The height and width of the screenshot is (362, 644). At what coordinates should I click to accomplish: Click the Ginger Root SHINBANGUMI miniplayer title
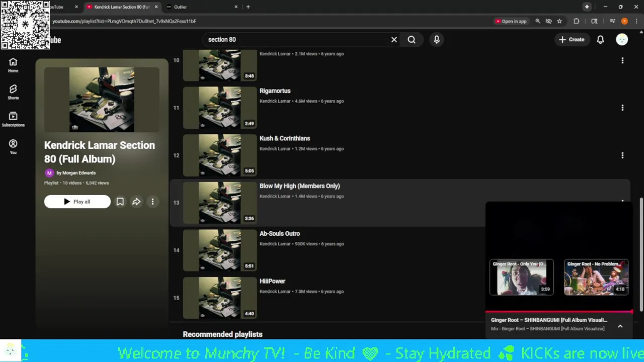(x=549, y=320)
